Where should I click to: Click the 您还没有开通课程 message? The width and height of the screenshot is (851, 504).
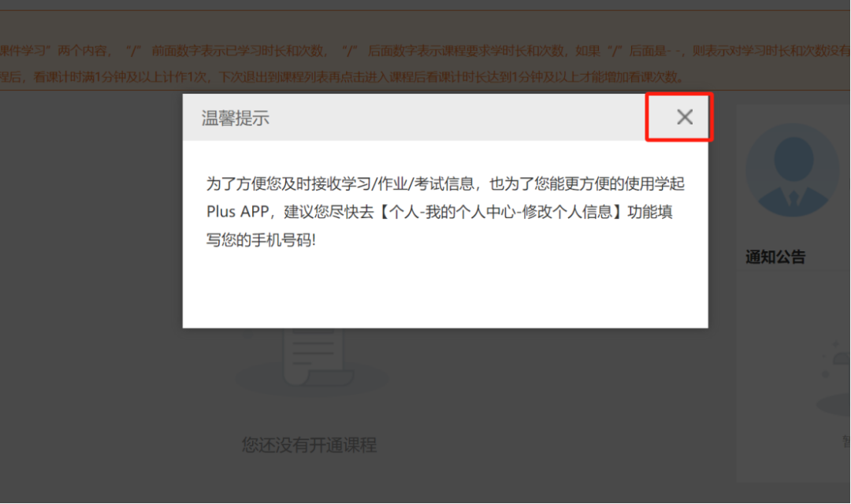(309, 445)
